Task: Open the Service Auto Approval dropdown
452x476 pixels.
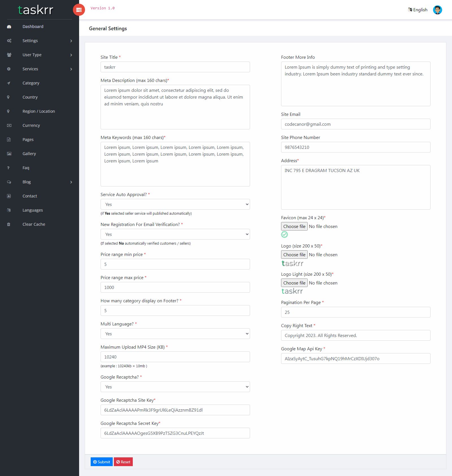Action: [175, 204]
